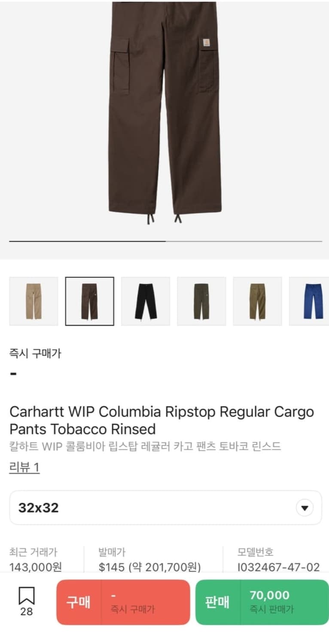Tap the green 판매 sell button

coord(218,602)
